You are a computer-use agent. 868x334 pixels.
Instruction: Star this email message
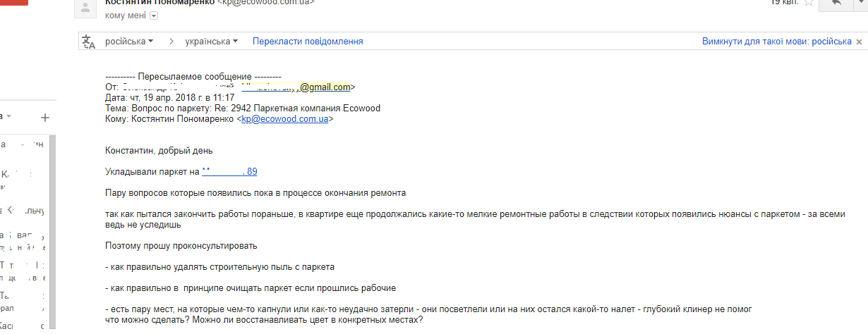[809, 3]
